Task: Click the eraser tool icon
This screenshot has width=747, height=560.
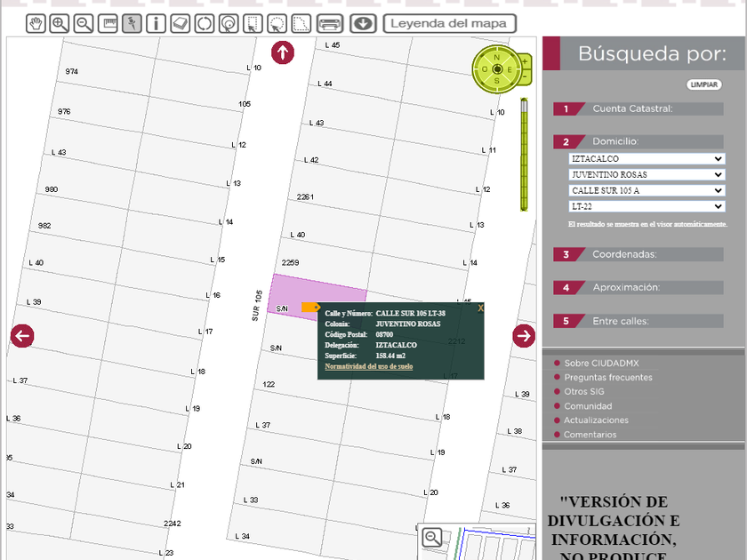Action: 180,24
